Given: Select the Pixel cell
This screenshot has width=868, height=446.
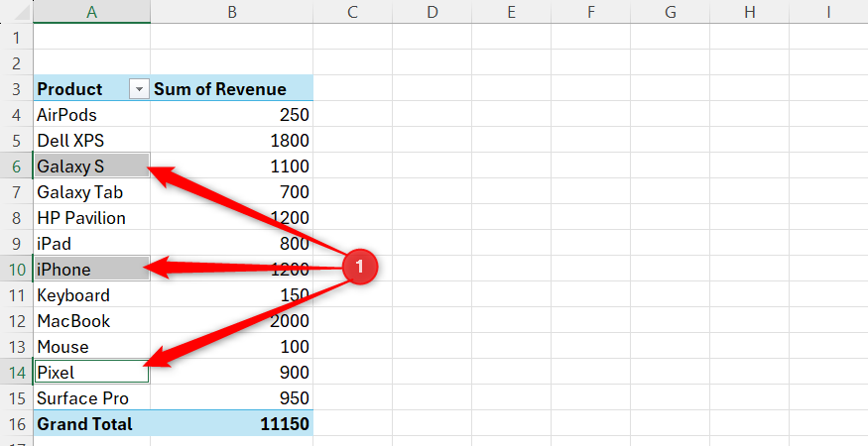Looking at the screenshot, I should (92, 372).
